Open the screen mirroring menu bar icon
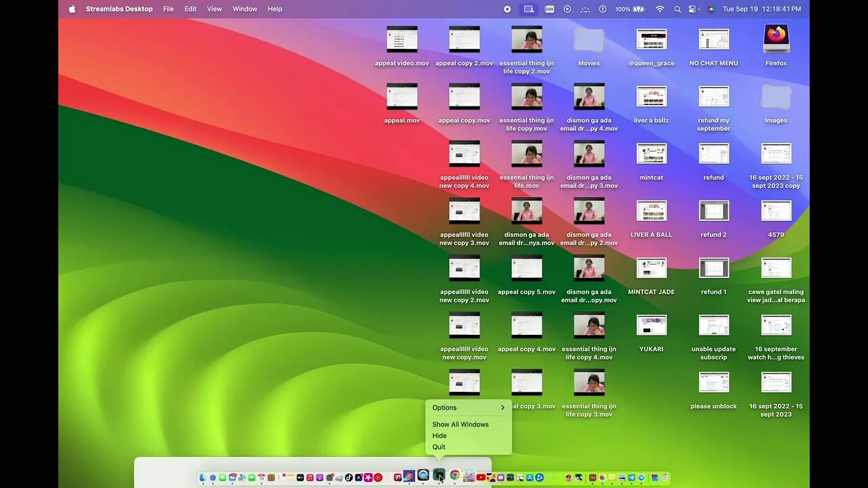Screen dimensions: 868x488 529,9
